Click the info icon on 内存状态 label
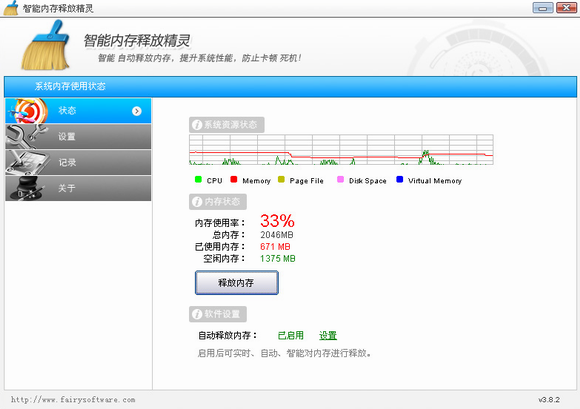 pos(197,202)
